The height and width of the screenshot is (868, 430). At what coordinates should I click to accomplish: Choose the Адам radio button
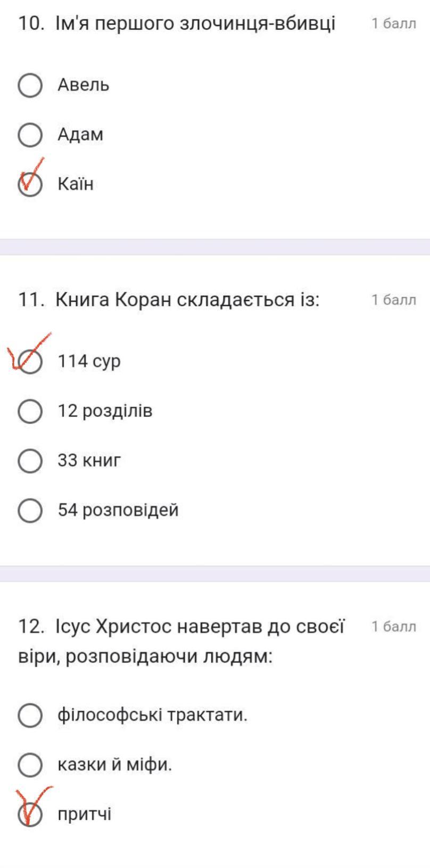(x=30, y=135)
